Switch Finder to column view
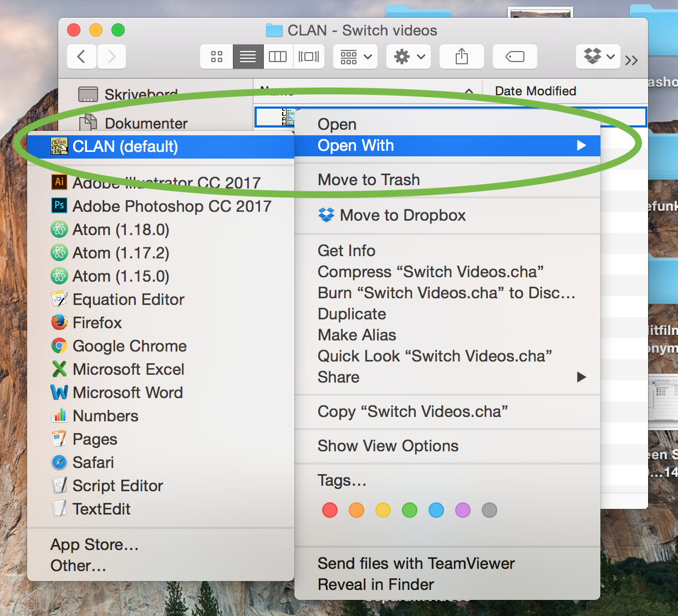Image resolution: width=678 pixels, height=616 pixels. tap(278, 57)
